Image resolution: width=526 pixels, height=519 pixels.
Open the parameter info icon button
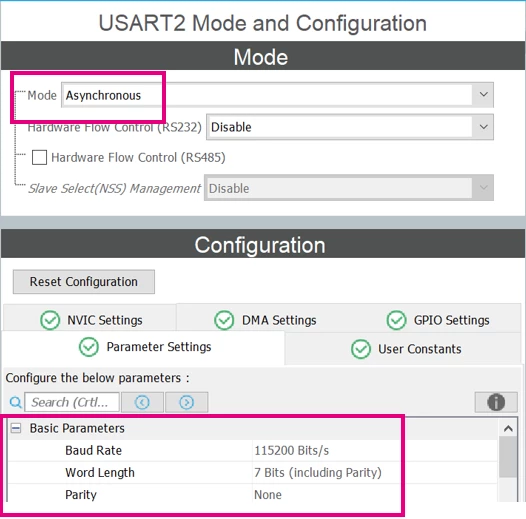pyautogui.click(x=496, y=402)
